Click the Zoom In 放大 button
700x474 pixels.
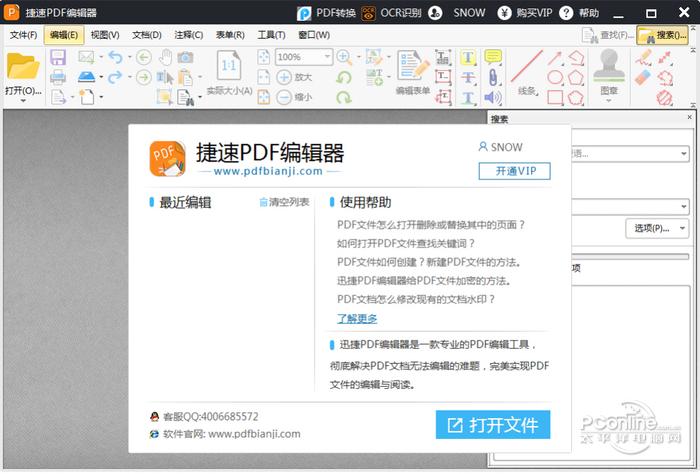294,77
